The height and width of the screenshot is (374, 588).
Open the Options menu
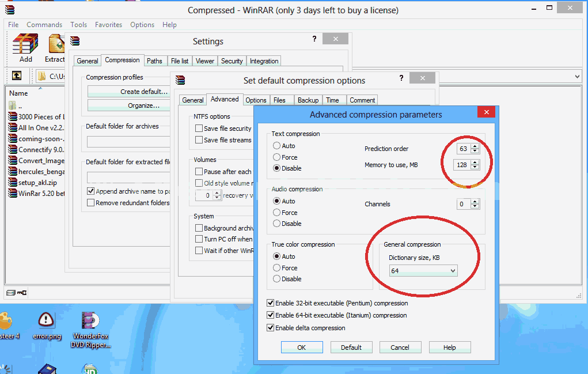pos(142,24)
